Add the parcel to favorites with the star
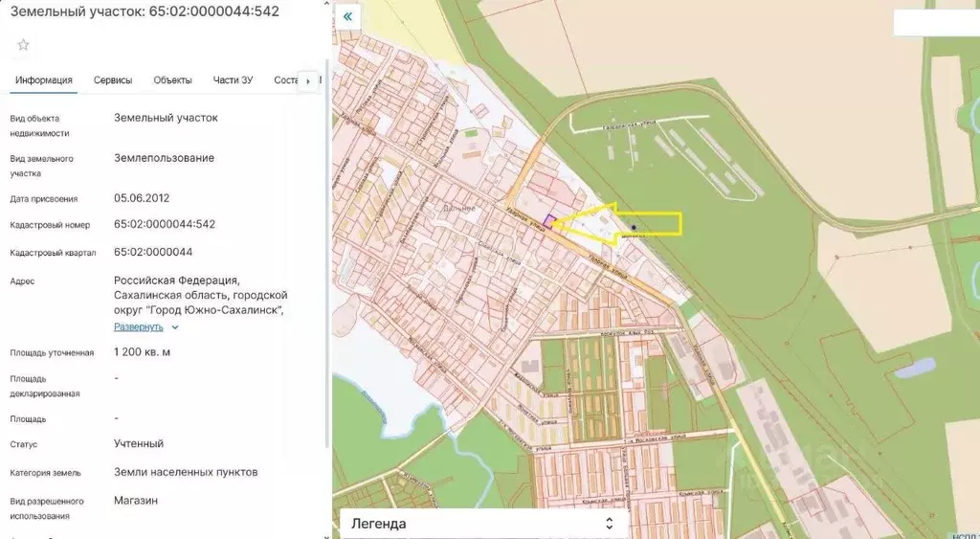The height and width of the screenshot is (539, 980). tap(24, 45)
